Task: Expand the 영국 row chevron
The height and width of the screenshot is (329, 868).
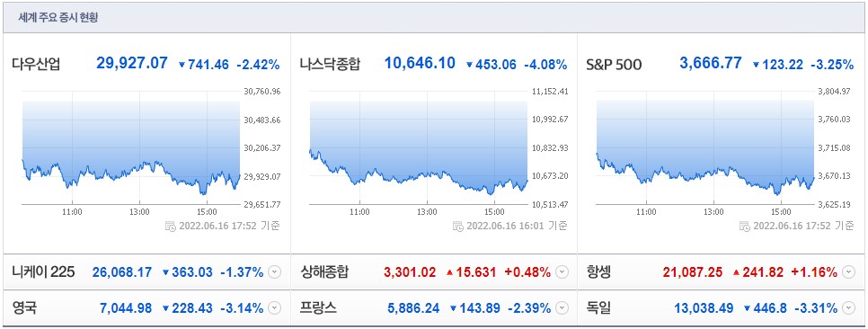Action: tap(275, 308)
